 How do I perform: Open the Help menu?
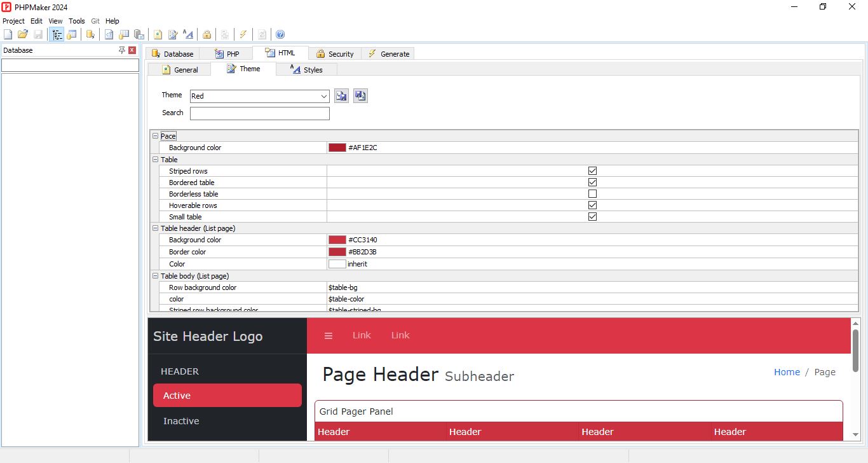[x=112, y=21]
